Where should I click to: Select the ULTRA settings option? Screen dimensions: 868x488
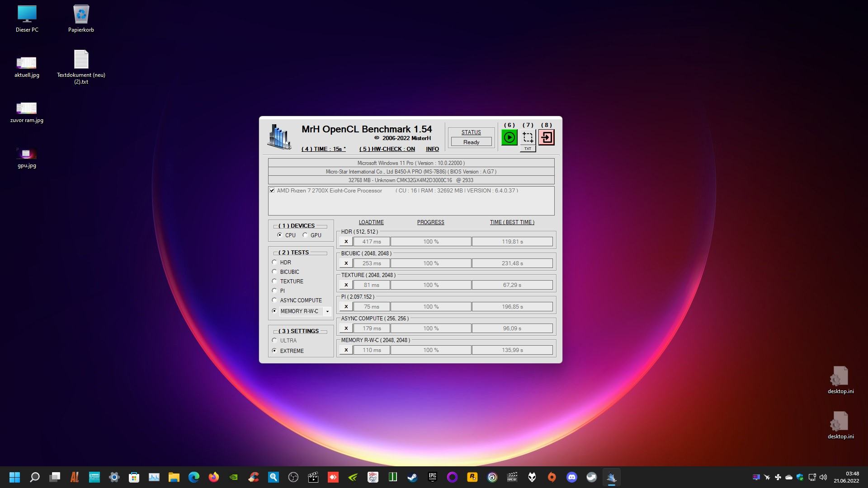[x=274, y=340]
